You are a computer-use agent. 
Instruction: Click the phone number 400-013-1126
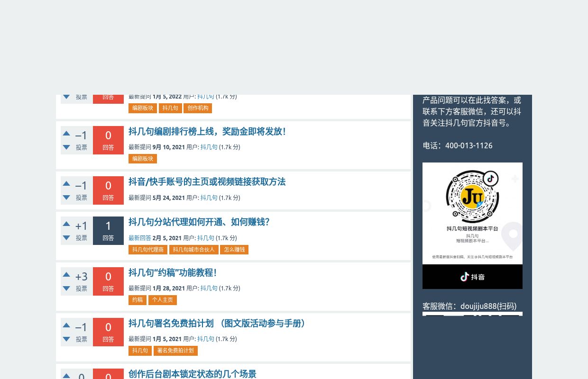pyautogui.click(x=469, y=146)
